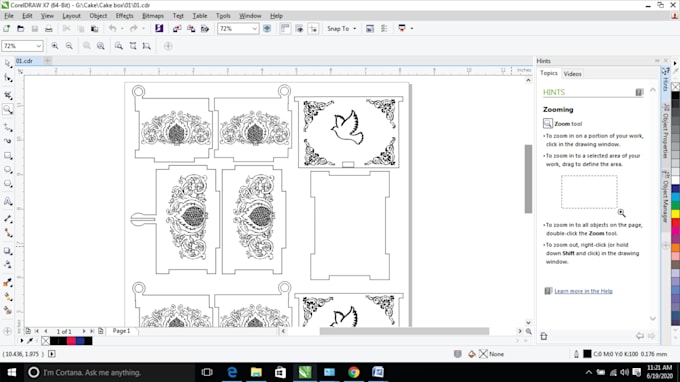Viewport: 680px width, 382px height.
Task: Select the Rectangle tool in toolbox
Action: point(8,156)
